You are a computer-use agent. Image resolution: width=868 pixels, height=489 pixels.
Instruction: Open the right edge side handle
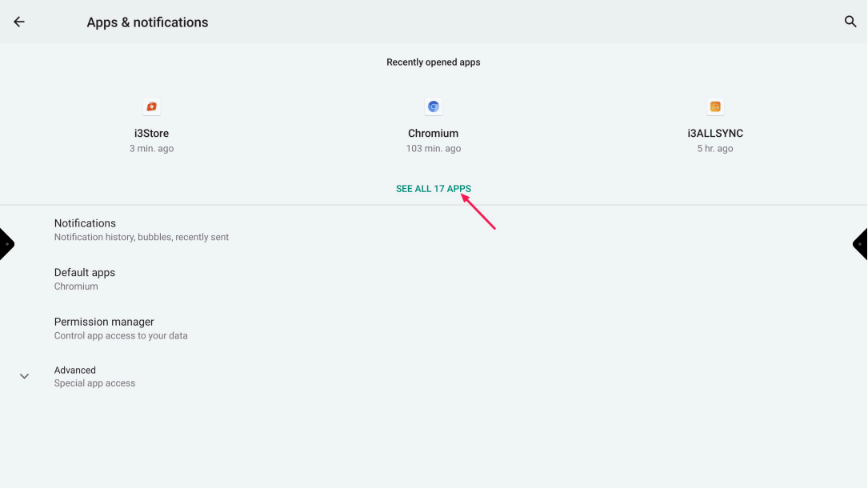coord(861,244)
